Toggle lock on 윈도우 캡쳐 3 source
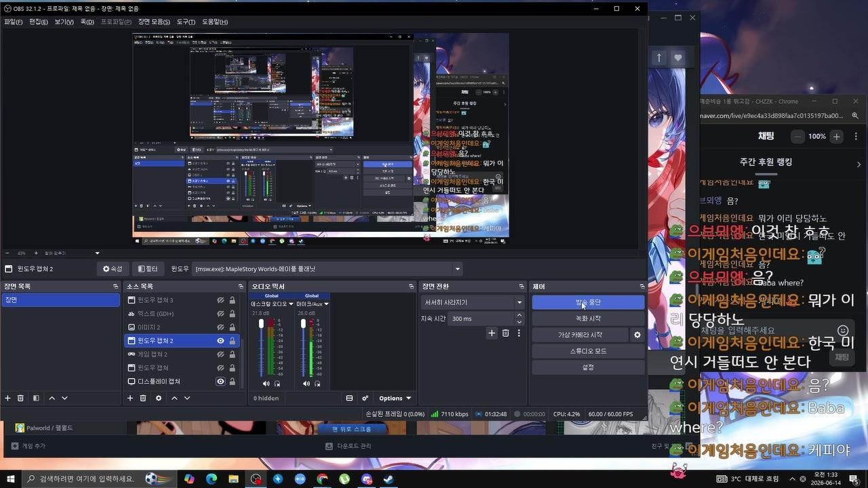The image size is (868, 488). 233,300
